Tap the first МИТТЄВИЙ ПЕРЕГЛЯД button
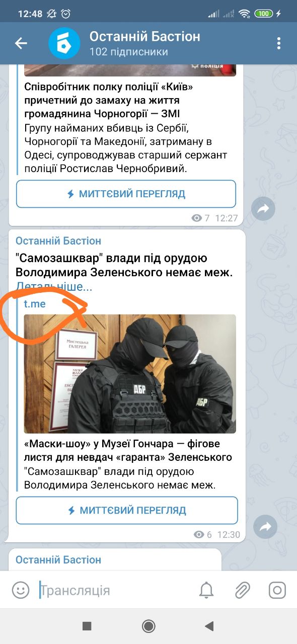Viewport: 297px width, 644px height. pyautogui.click(x=126, y=194)
